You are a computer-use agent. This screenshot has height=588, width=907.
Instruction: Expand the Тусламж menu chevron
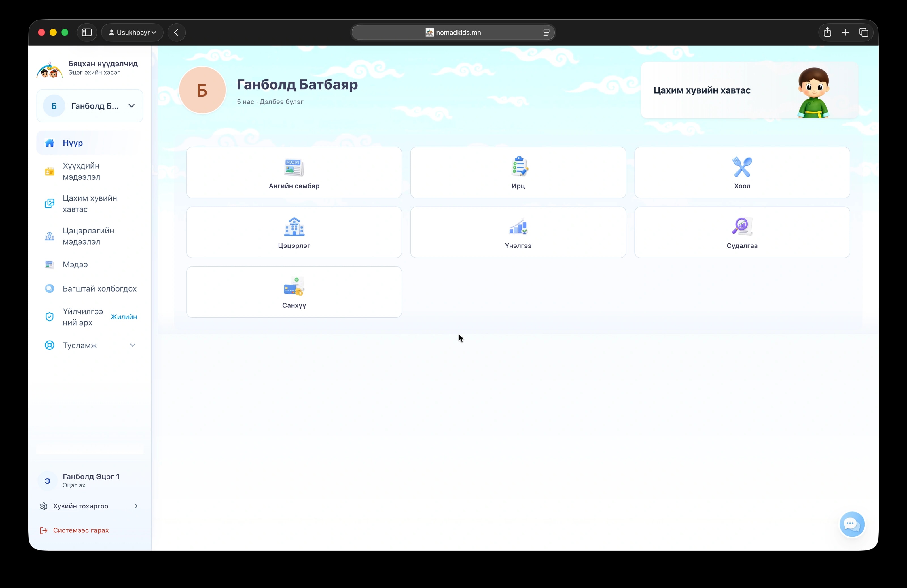tap(132, 345)
